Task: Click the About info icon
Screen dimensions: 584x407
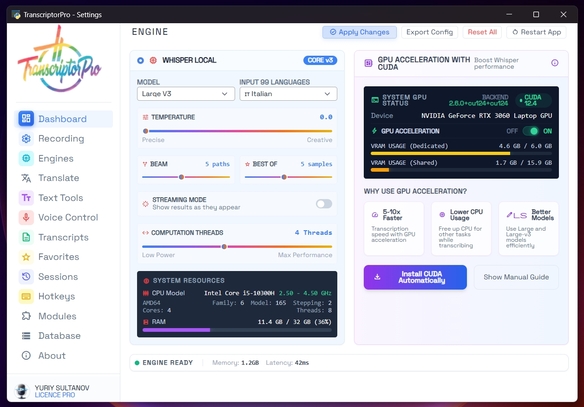Action: 26,356
